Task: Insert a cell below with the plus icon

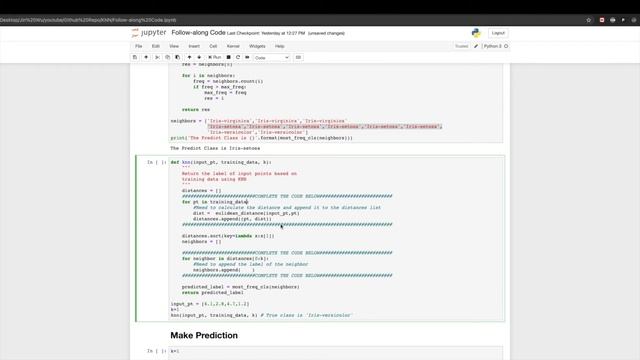Action: (146, 58)
